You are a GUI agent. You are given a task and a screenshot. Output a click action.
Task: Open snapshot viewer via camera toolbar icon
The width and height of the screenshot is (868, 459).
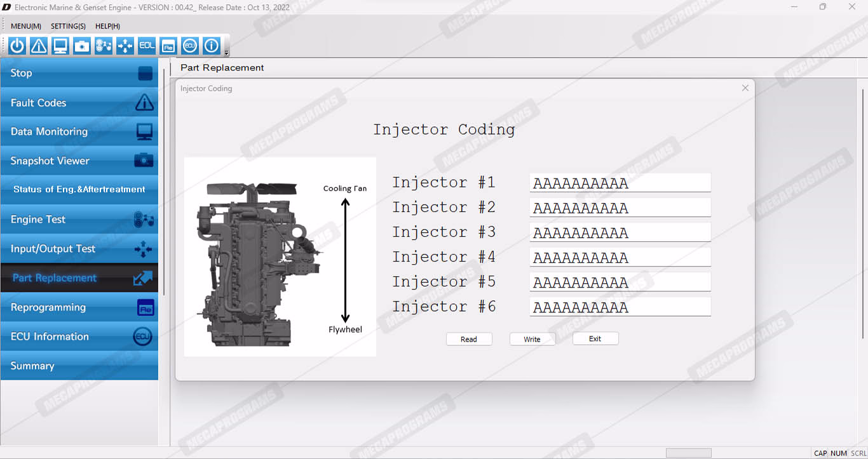click(x=82, y=46)
